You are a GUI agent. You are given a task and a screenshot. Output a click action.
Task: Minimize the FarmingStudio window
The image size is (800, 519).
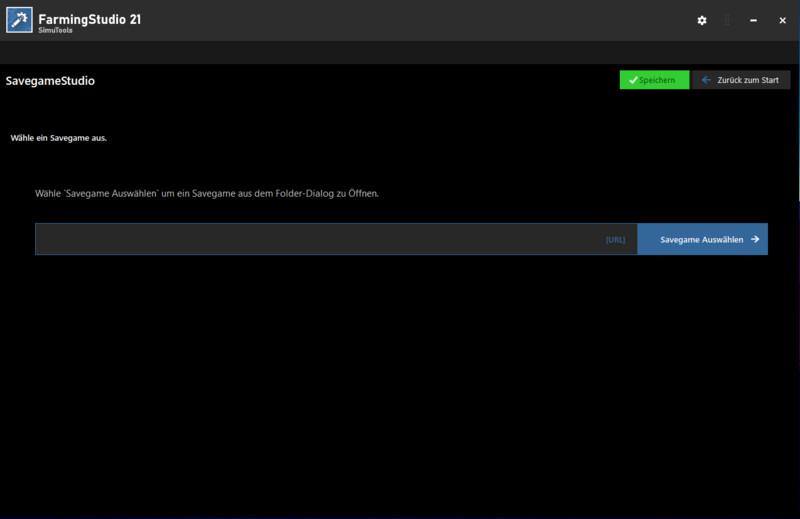[754, 20]
